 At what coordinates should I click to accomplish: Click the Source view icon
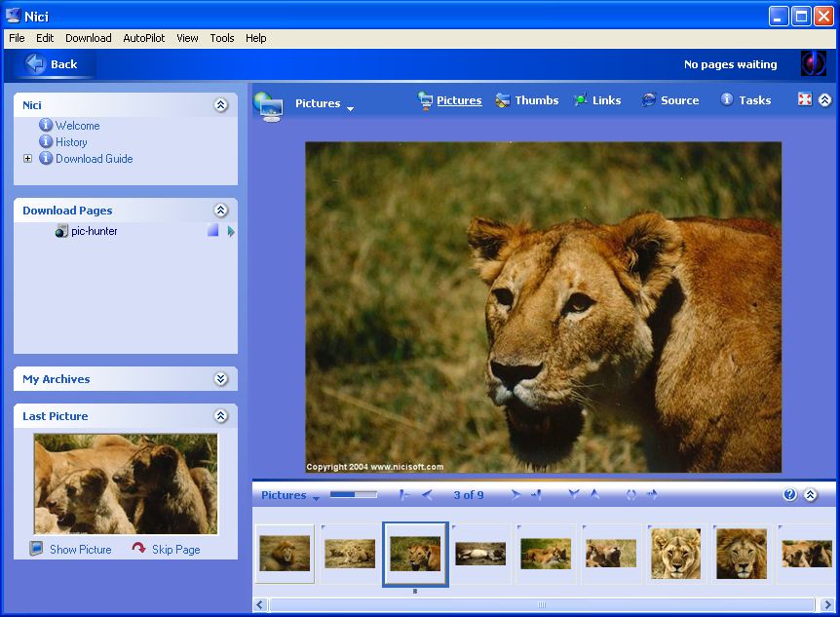[648, 99]
